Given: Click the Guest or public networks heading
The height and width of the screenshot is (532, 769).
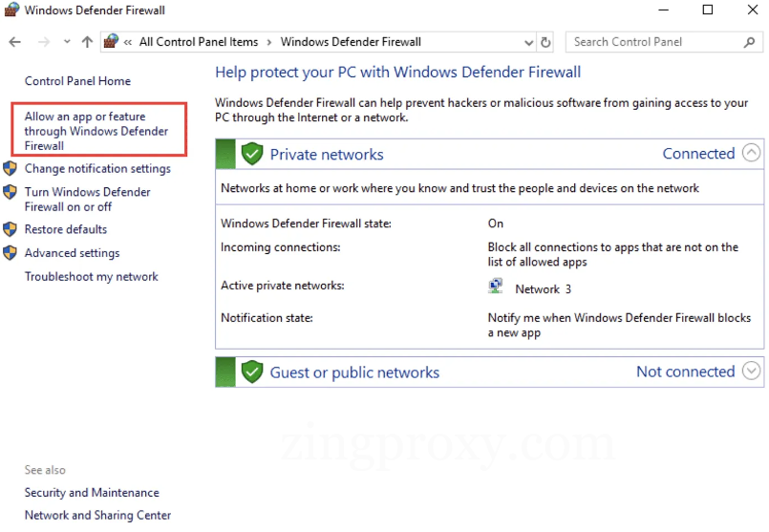Looking at the screenshot, I should (x=354, y=372).
